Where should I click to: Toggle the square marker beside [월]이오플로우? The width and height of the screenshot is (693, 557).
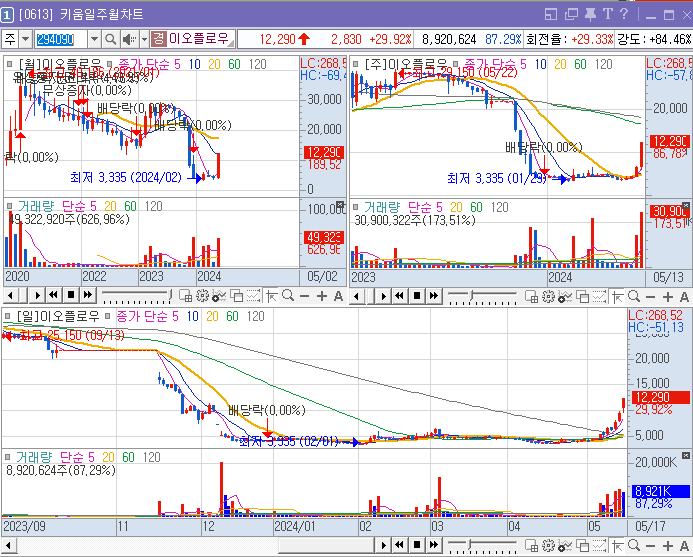[x=9, y=65]
